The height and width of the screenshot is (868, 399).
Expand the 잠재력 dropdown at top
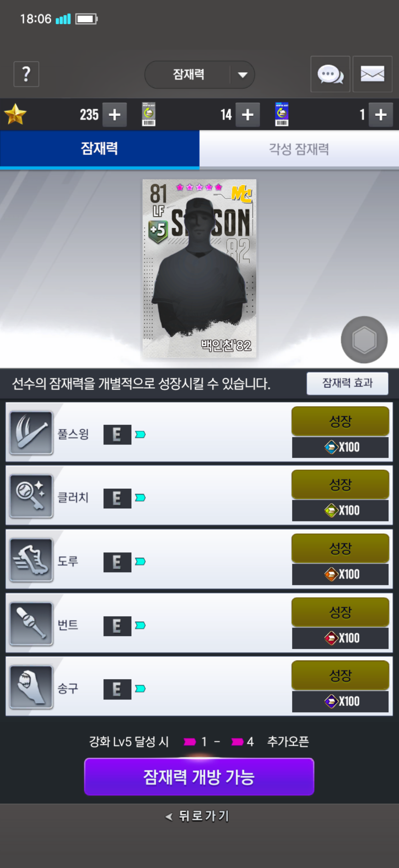tap(200, 74)
